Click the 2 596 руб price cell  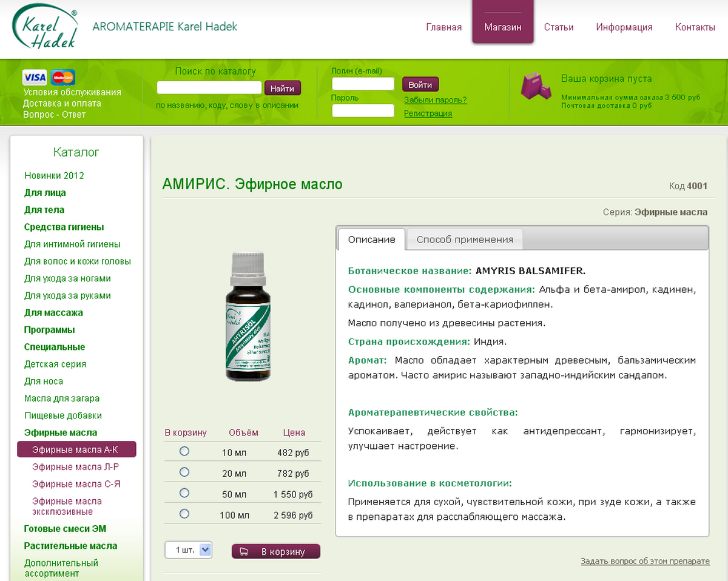coord(294,515)
